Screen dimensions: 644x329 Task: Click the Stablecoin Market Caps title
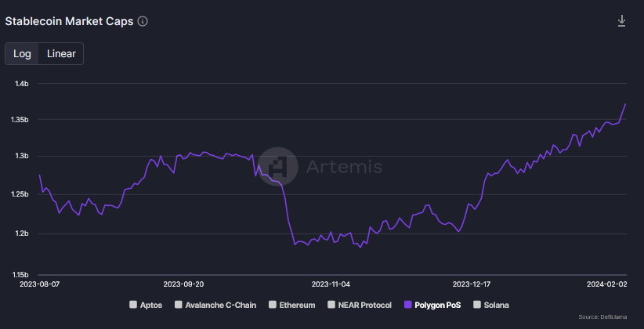pyautogui.click(x=69, y=22)
